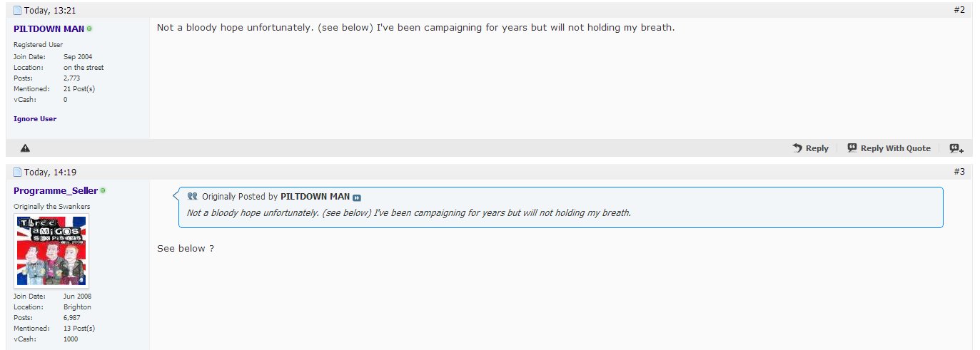Viewport: 980px width, 350px height.
Task: Click PILTDOWN MAN's name in the quote header
Action: pos(315,196)
